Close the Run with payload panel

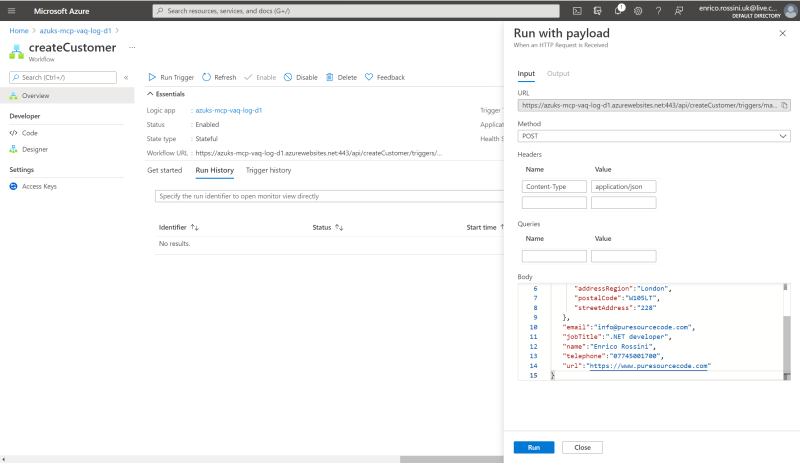coord(783,33)
